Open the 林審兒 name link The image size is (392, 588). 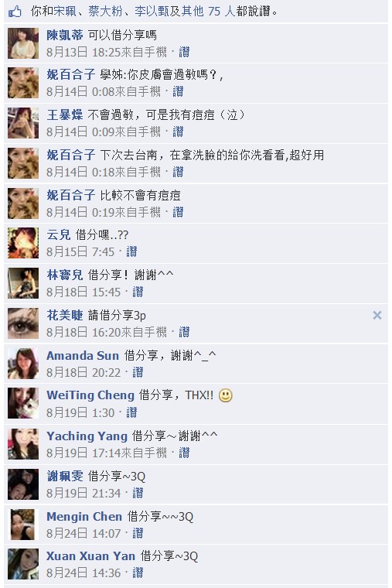click(65, 275)
